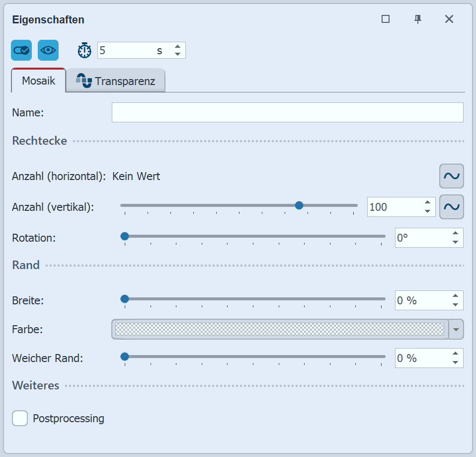Open the Farbe dropdown arrow
476x457 pixels.
[x=456, y=329]
